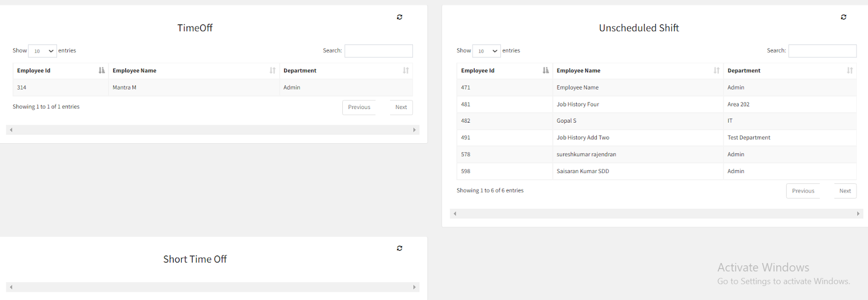Viewport: 868px width, 300px height.
Task: Go to Previous page in Unscheduled Shift
Action: 803,191
